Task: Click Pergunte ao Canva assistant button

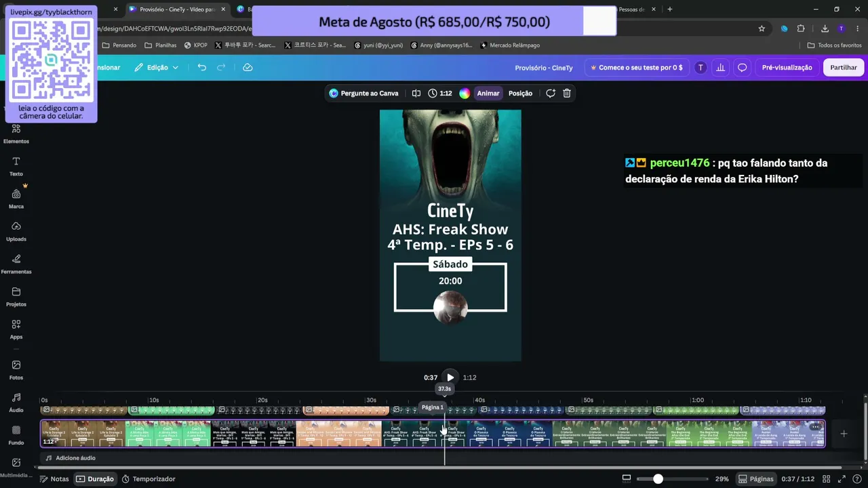Action: pos(363,94)
